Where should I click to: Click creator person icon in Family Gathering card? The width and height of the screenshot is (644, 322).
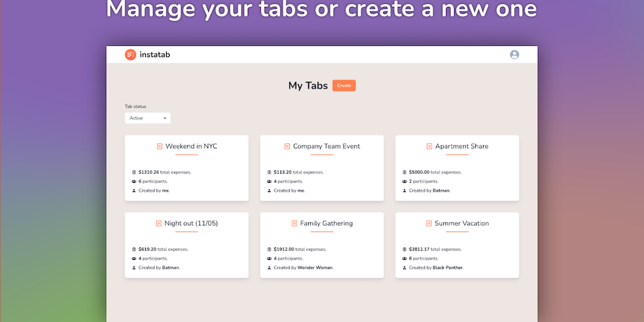(x=269, y=267)
